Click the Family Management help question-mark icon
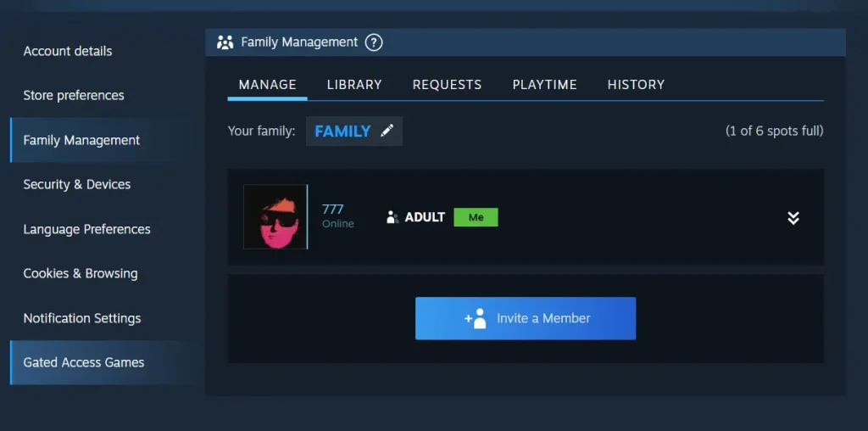868x431 pixels. tap(374, 42)
